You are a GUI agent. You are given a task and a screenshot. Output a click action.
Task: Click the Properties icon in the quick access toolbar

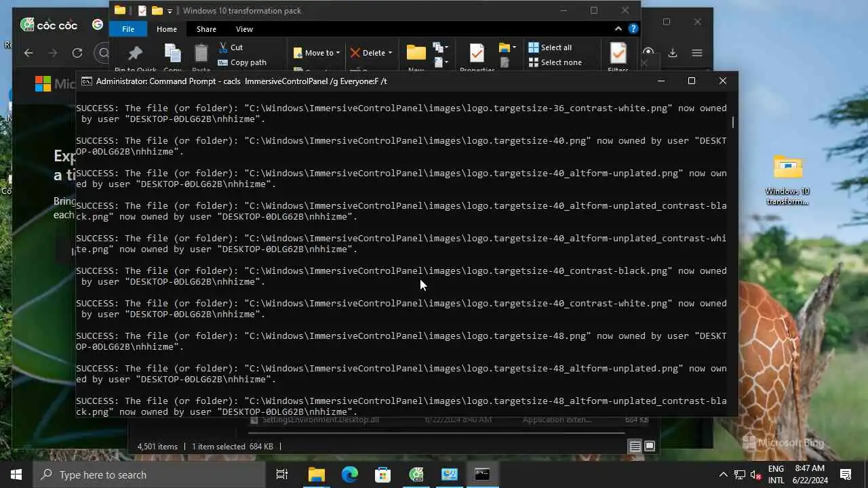coord(142,10)
